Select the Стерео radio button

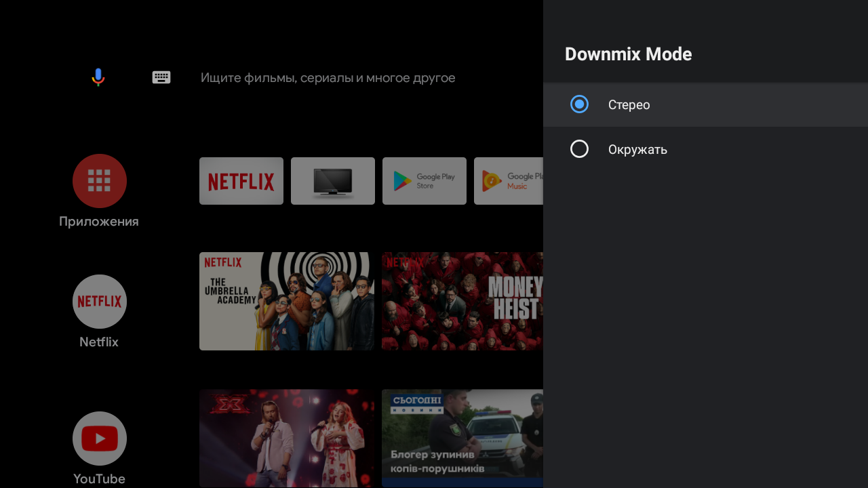pos(580,104)
